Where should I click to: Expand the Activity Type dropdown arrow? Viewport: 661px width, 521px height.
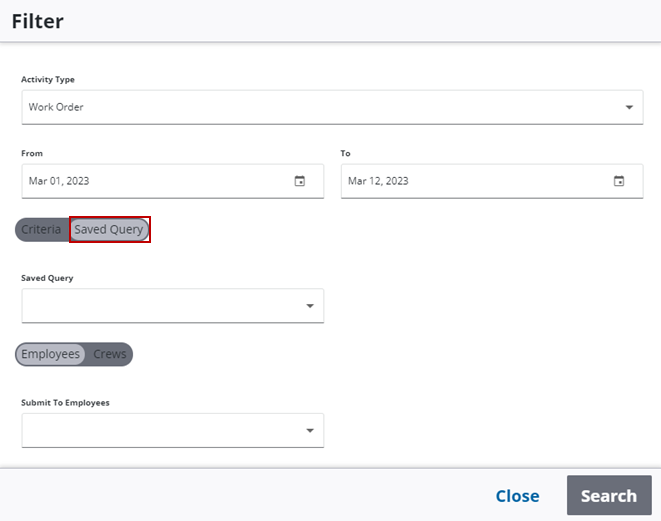click(x=629, y=107)
